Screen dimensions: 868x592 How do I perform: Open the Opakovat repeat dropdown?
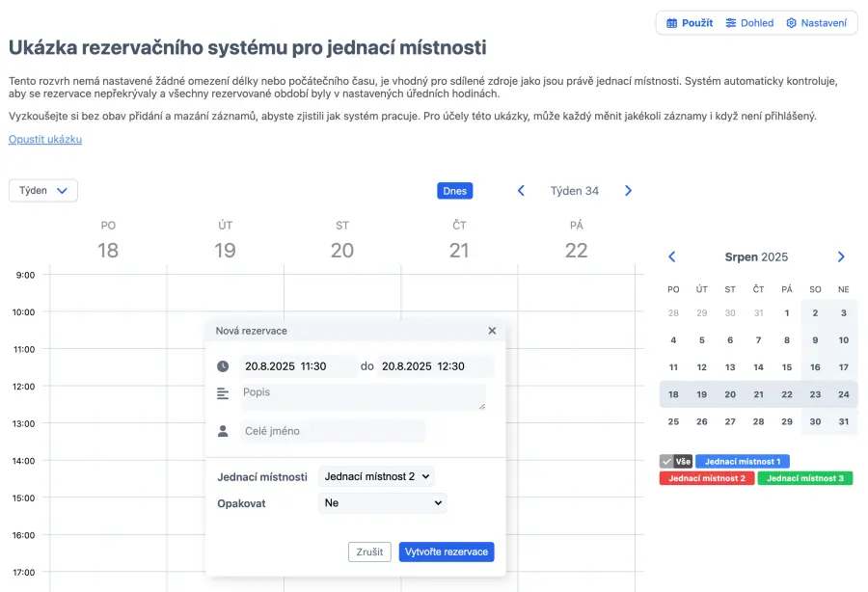coord(382,502)
